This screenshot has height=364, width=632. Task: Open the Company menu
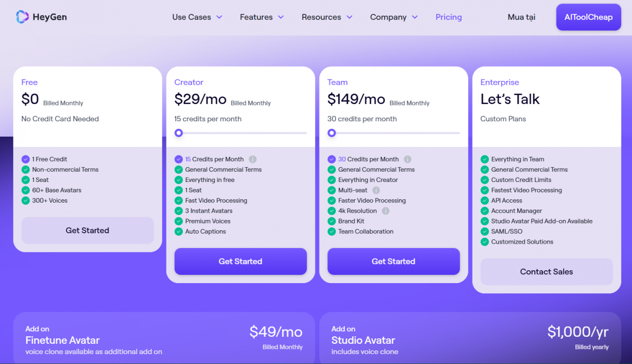pos(394,17)
